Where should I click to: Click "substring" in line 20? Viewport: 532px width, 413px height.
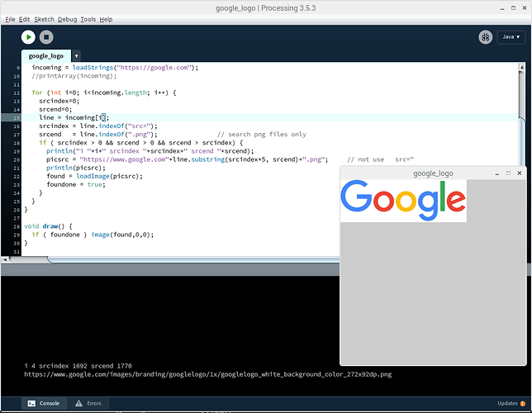coord(208,159)
